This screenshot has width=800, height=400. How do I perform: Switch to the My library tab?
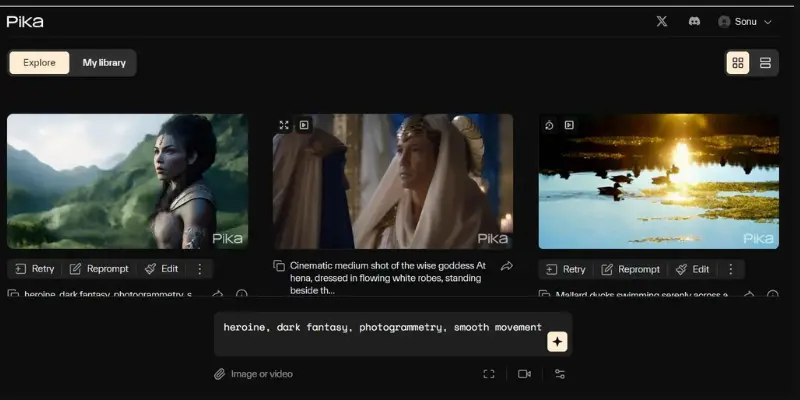pyautogui.click(x=104, y=63)
